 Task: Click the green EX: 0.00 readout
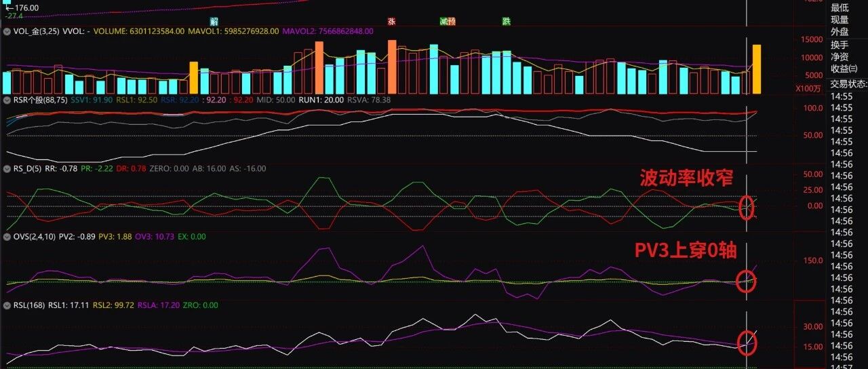click(x=192, y=237)
